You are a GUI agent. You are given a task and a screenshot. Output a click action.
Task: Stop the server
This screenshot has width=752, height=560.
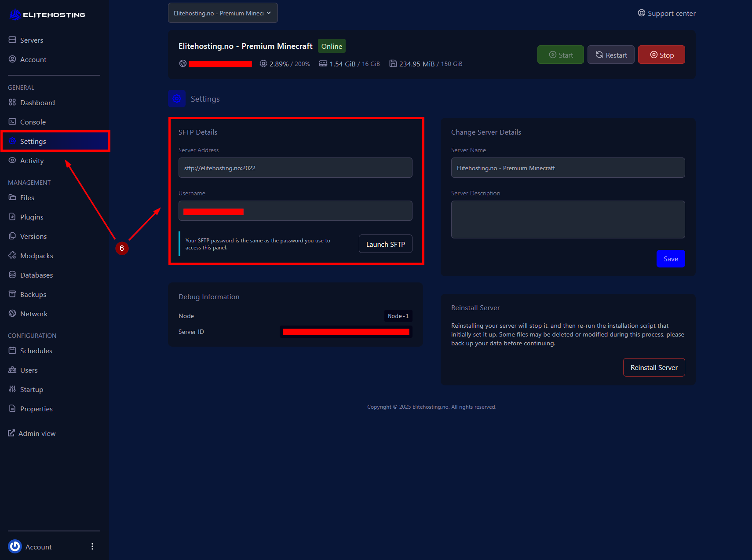pyautogui.click(x=661, y=55)
